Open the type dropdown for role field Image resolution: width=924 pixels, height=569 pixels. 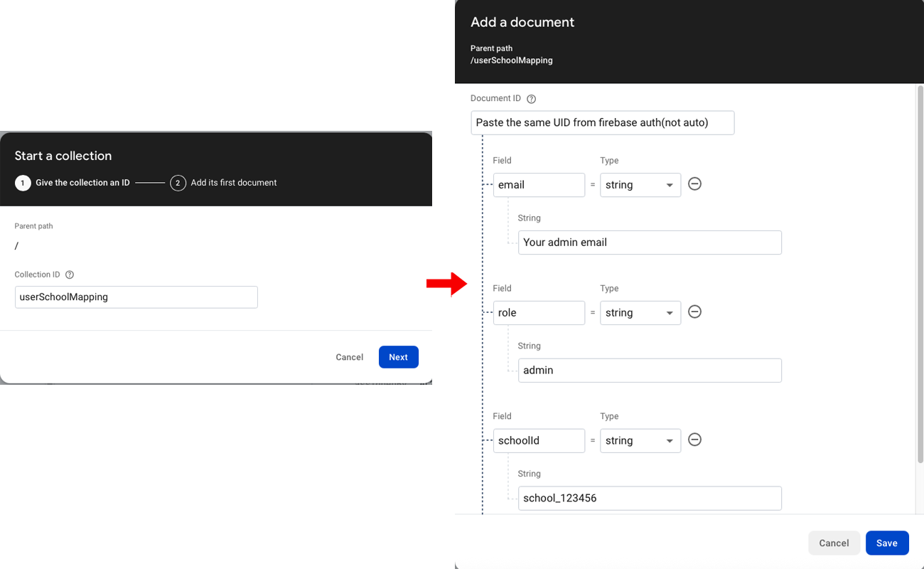click(640, 313)
